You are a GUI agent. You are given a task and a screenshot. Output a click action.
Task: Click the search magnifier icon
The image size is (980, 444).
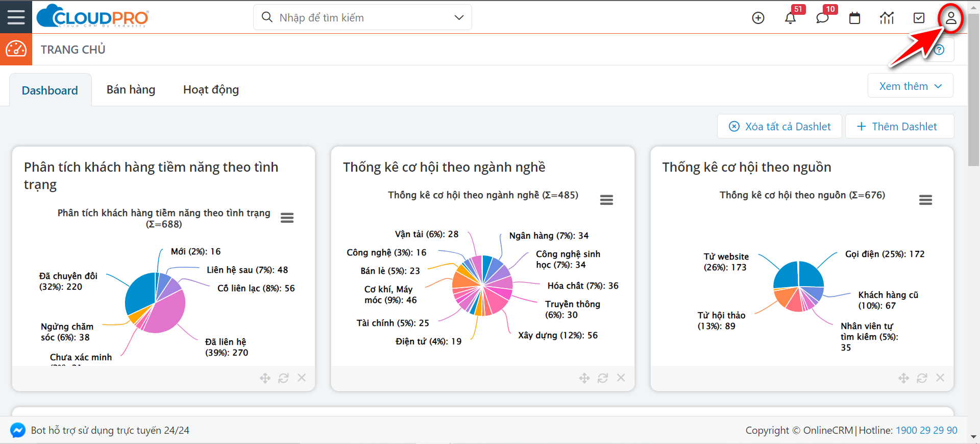[266, 17]
